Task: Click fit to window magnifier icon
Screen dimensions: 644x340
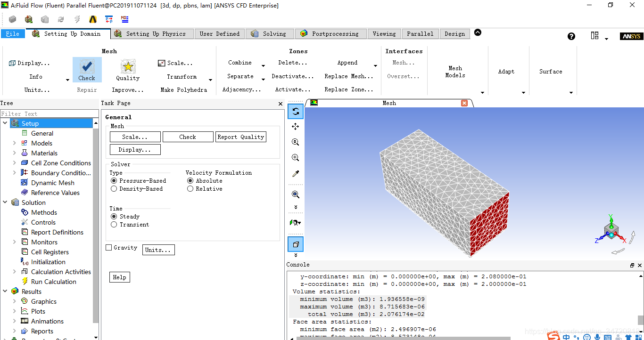Action: point(296,194)
